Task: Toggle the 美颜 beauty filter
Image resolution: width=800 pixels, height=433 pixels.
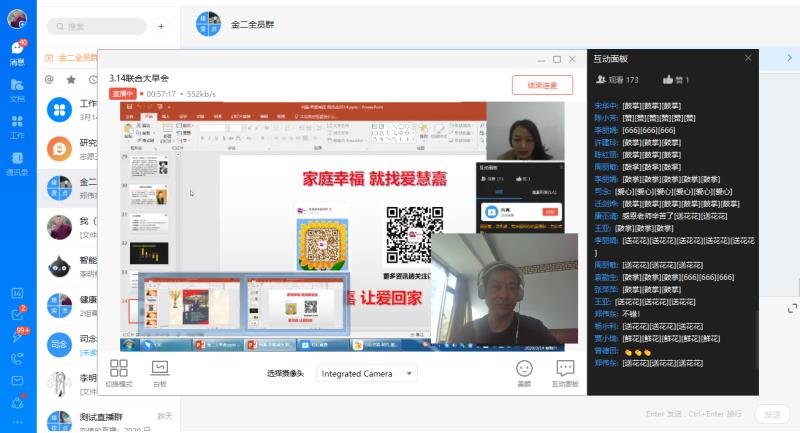Action: pyautogui.click(x=524, y=373)
